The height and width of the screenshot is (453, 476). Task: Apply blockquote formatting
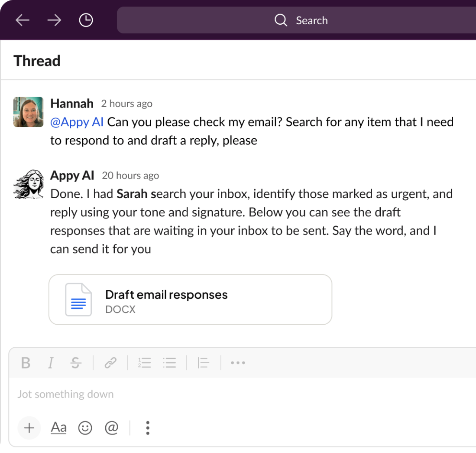point(204,363)
